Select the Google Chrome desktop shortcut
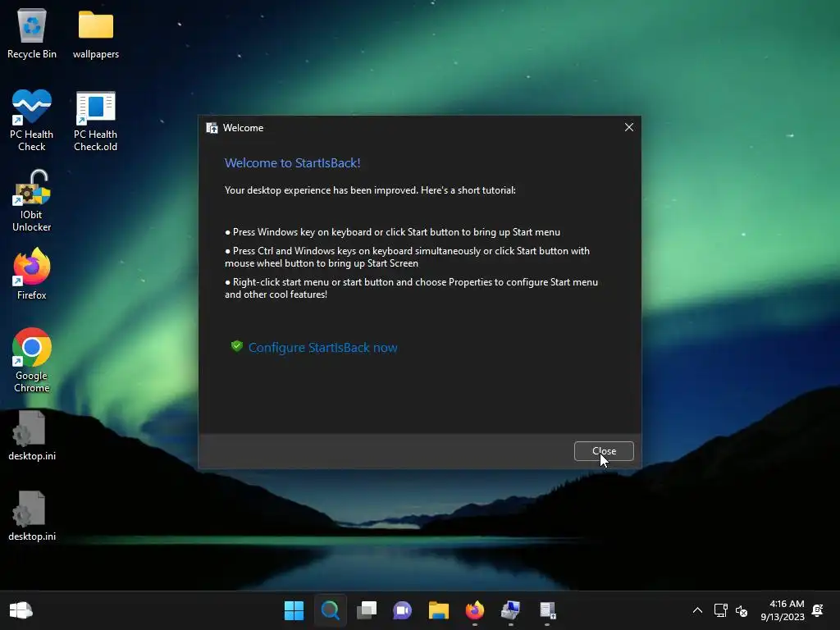 [32, 361]
